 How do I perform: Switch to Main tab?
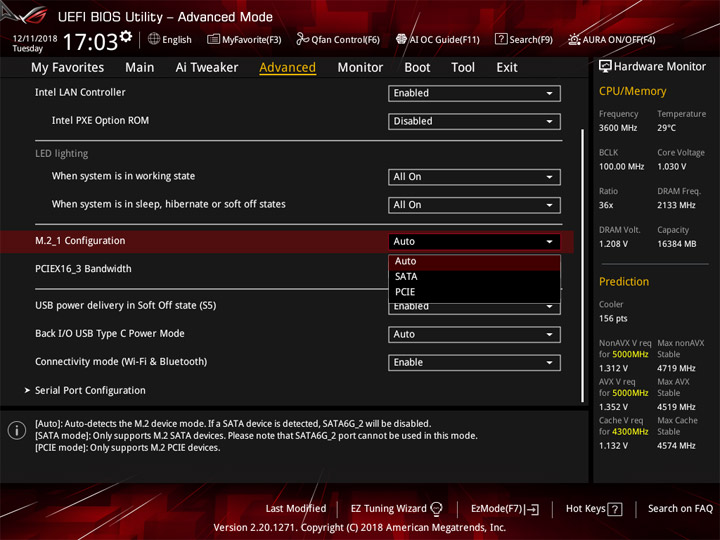pos(140,68)
